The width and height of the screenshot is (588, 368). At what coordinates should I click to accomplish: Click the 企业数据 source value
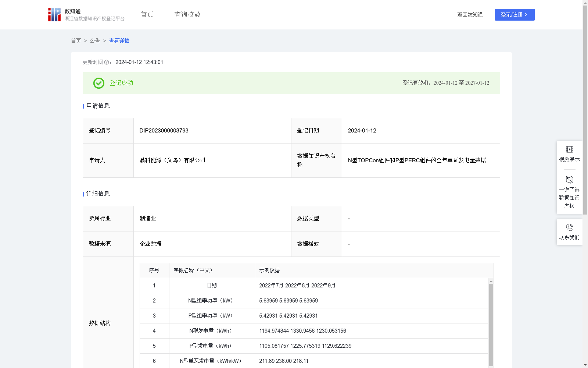150,244
